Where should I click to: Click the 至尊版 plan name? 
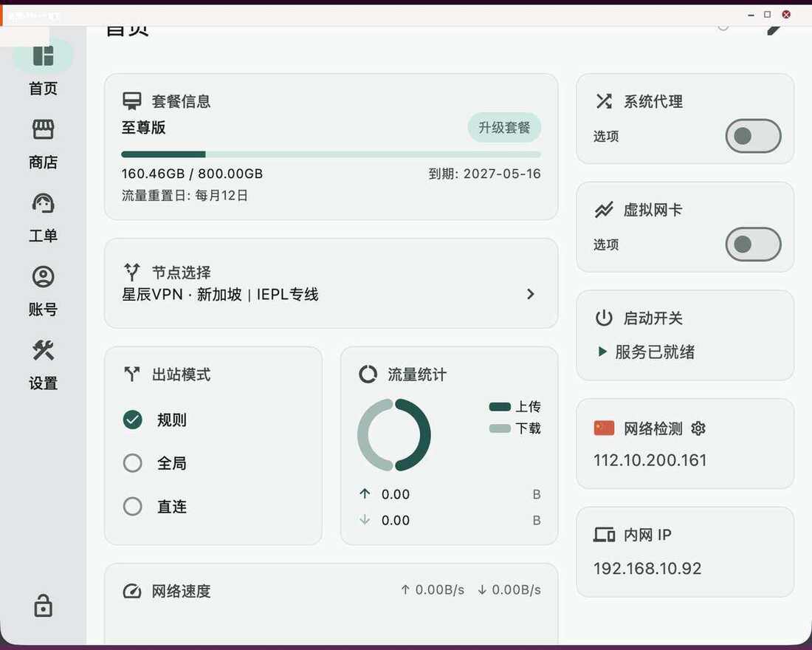point(143,128)
